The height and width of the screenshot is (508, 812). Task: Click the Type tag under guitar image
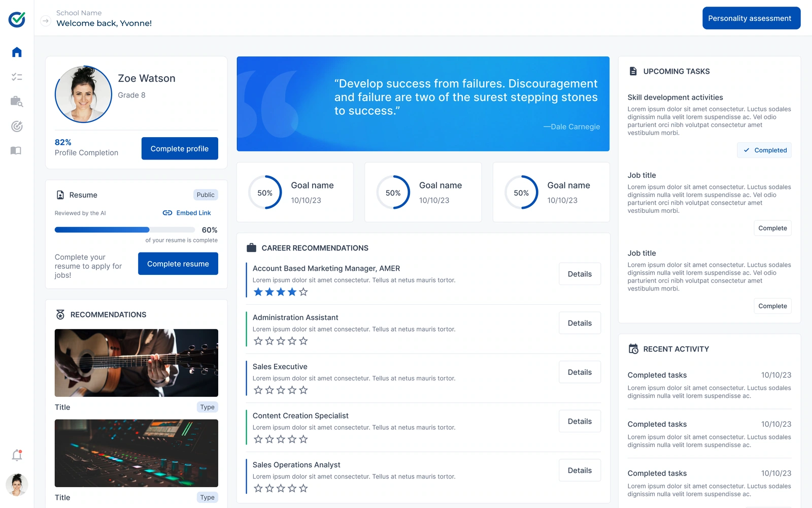(207, 407)
